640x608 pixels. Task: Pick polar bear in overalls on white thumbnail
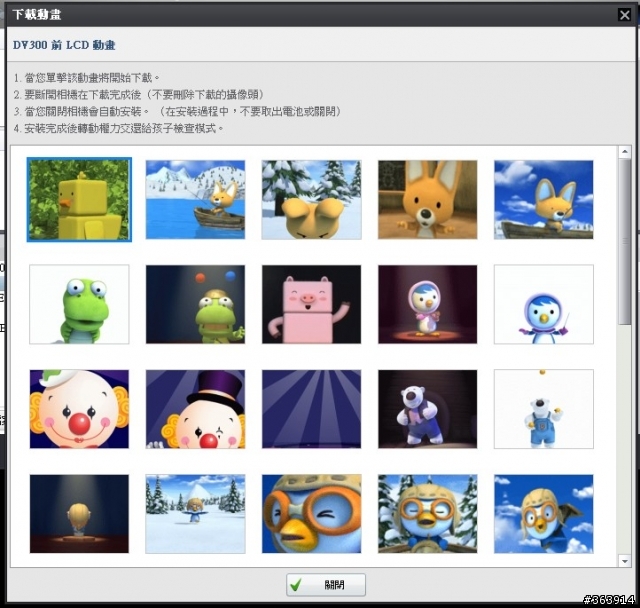click(544, 409)
